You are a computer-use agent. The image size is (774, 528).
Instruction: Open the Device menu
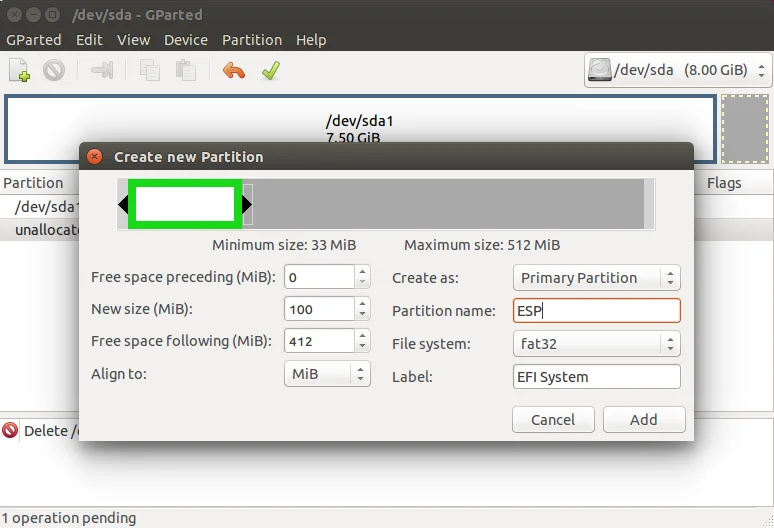click(186, 40)
